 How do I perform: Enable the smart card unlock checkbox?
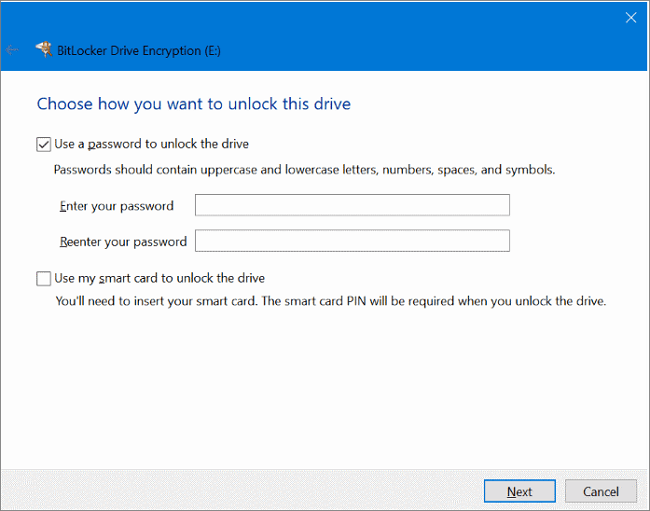click(x=43, y=278)
